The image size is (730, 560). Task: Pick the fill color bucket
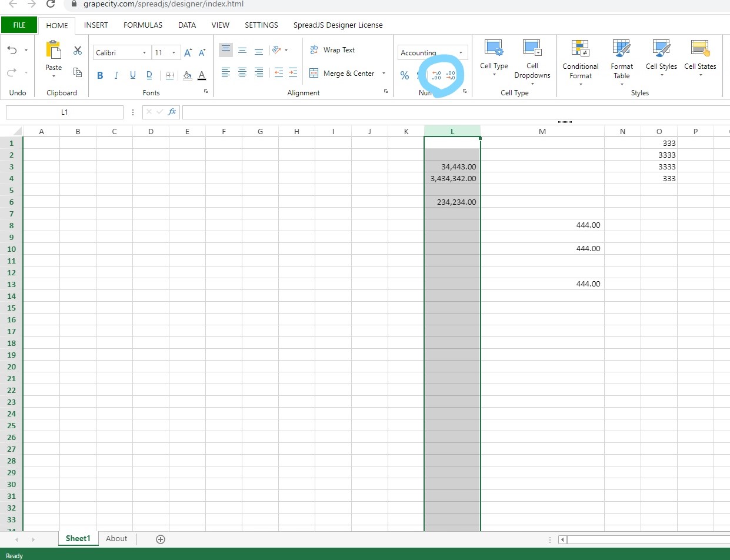187,75
